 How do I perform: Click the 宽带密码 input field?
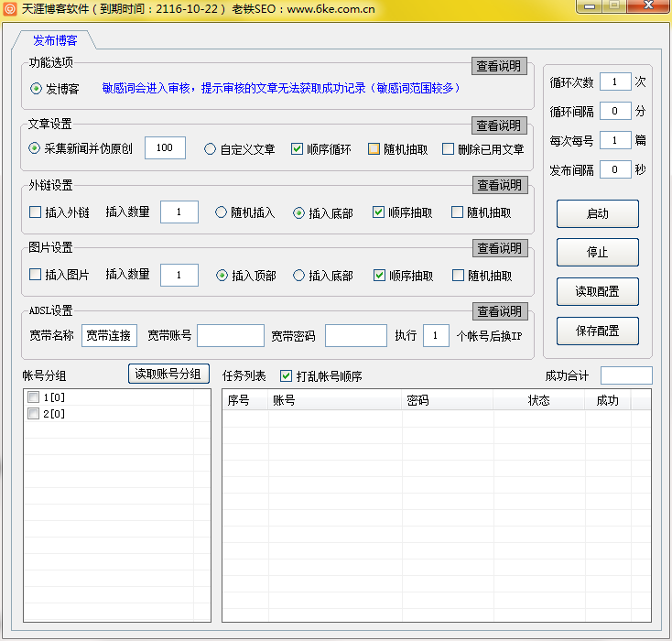click(x=355, y=336)
